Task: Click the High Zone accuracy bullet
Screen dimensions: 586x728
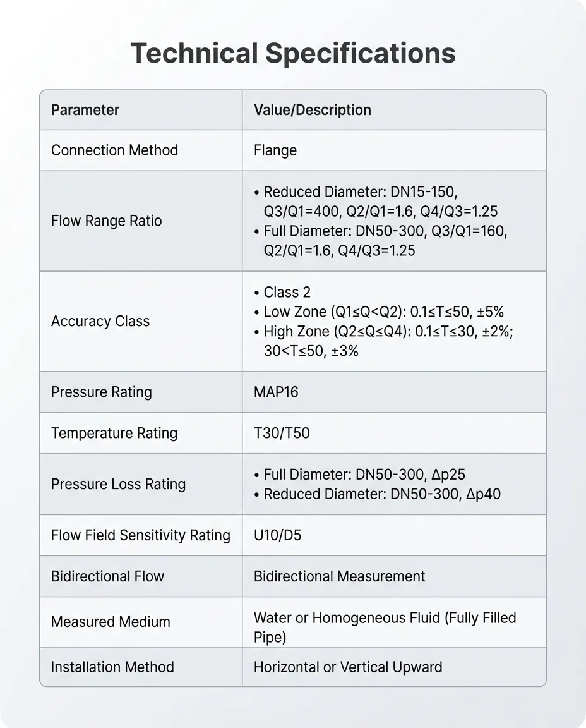Action: [x=384, y=341]
